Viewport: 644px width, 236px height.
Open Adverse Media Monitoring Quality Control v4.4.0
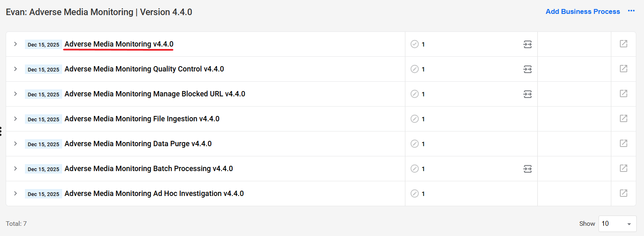point(144,69)
